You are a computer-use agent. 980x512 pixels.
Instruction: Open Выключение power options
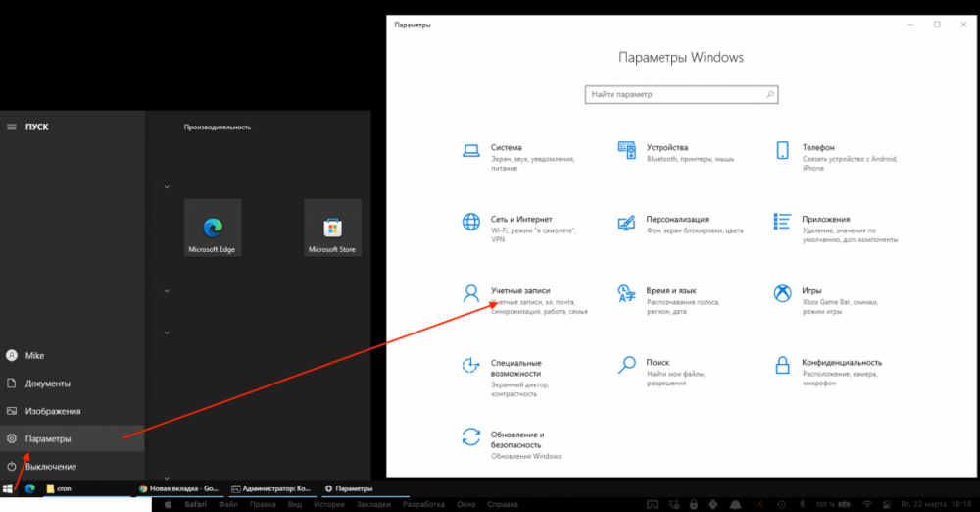point(51,466)
